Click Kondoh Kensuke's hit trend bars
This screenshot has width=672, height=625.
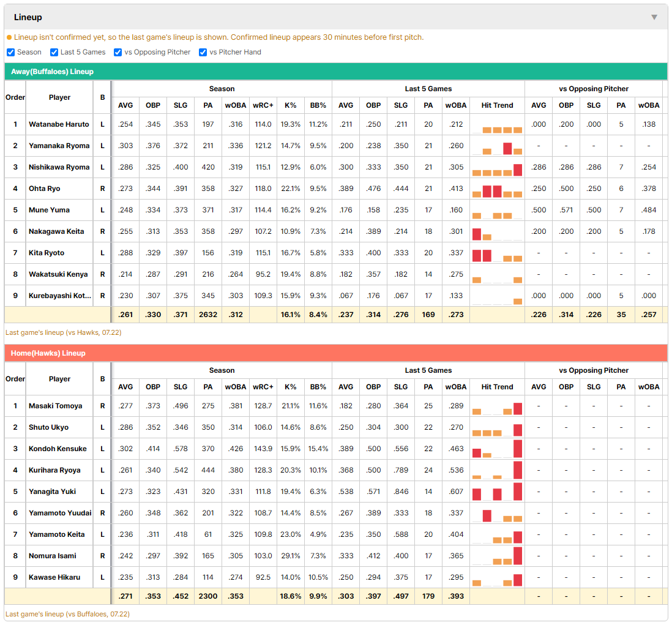[497, 449]
